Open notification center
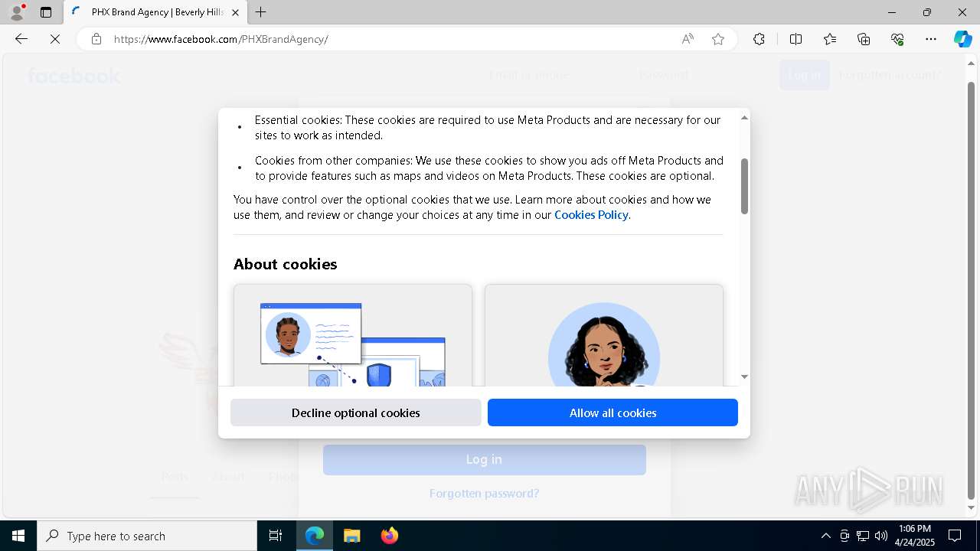 955,536
